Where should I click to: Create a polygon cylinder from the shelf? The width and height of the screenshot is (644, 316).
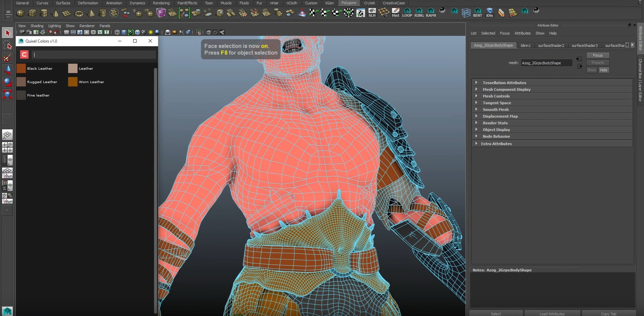point(44,13)
